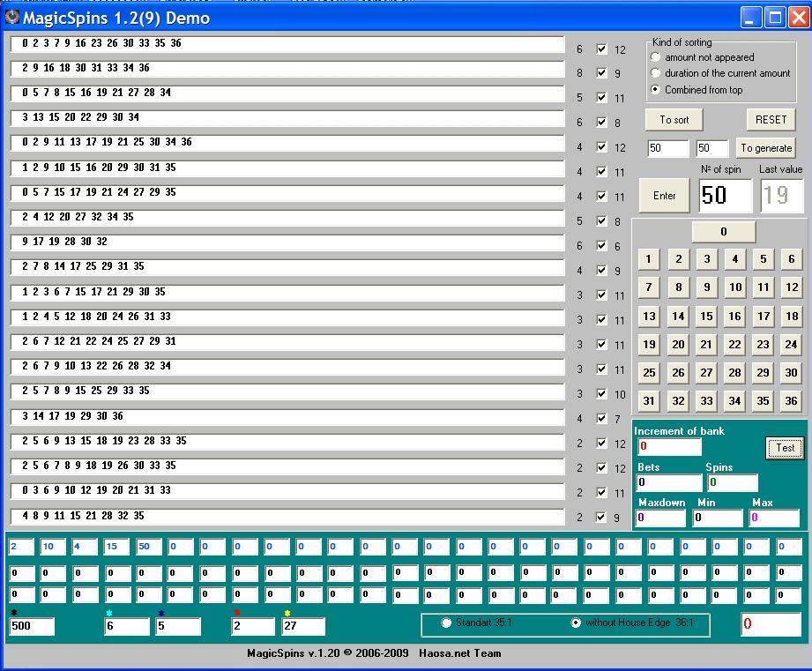Click number 36 on the number pad
Screen dimensions: 812x671
tap(791, 400)
